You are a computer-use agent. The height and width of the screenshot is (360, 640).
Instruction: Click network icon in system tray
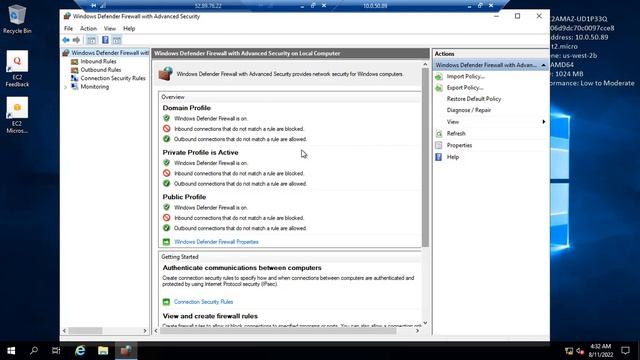point(569,351)
